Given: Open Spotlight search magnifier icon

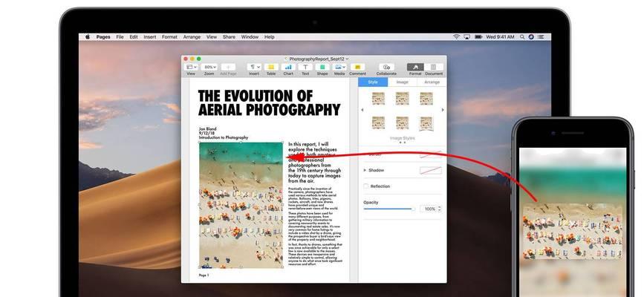Looking at the screenshot, I should click(522, 37).
